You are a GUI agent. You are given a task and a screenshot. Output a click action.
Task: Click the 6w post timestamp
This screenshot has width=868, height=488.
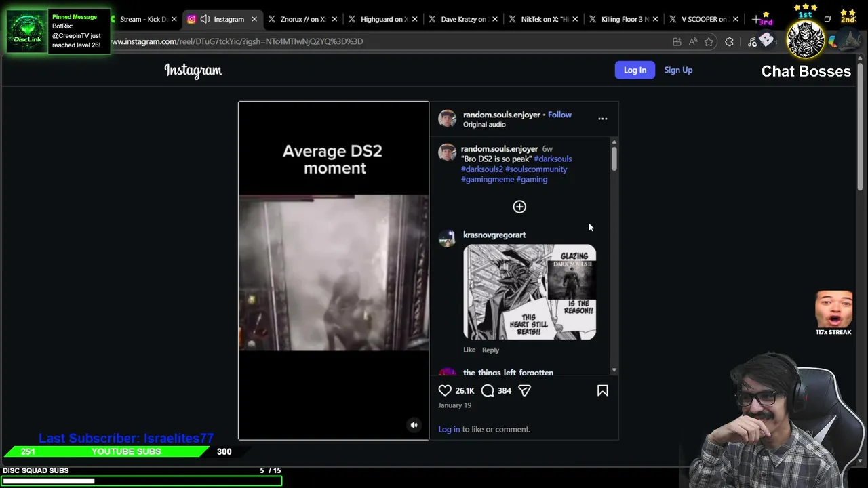tap(547, 148)
